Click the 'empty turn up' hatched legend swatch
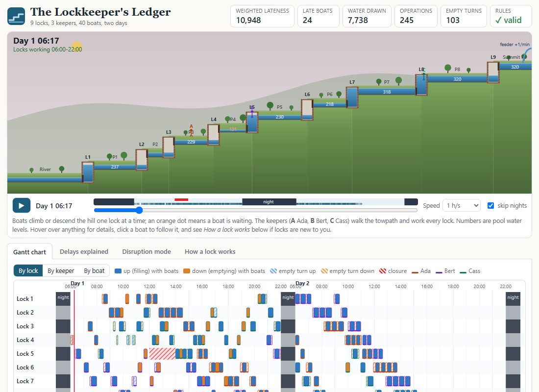 pos(273,271)
